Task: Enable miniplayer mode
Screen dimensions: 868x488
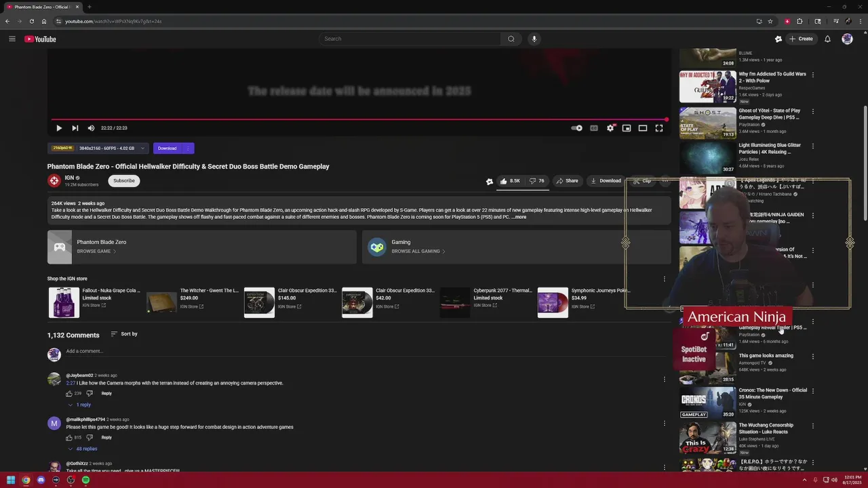Action: coord(627,128)
